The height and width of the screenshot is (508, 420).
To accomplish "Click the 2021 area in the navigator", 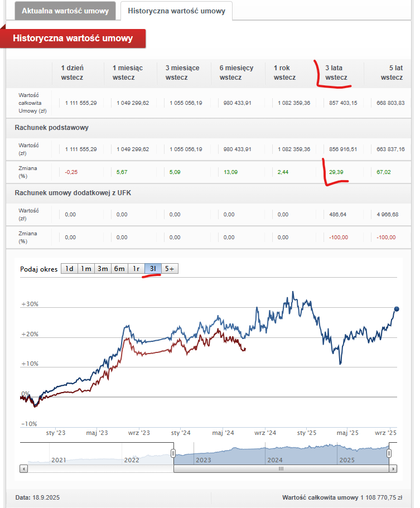I will tap(59, 459).
